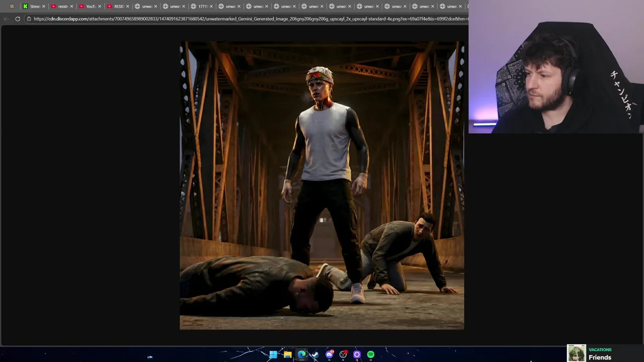The width and height of the screenshot is (644, 362).
Task: Switch to the 'YouTu' tab
Action: point(91,7)
